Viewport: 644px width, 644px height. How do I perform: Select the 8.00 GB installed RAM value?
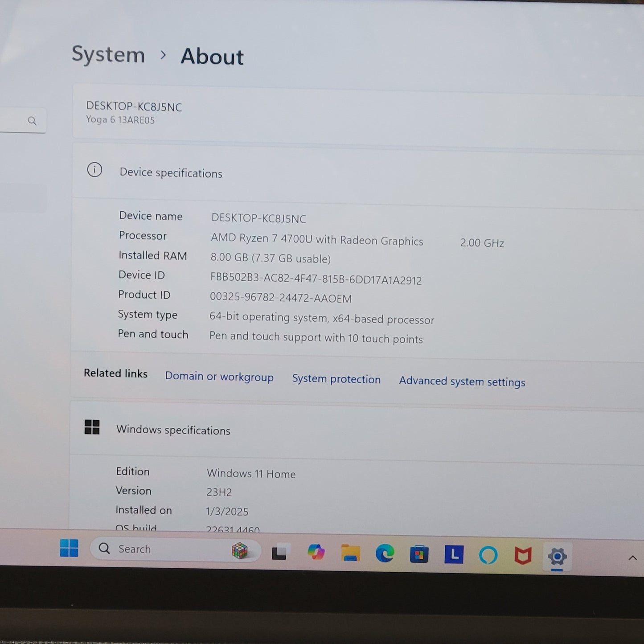click(x=271, y=258)
